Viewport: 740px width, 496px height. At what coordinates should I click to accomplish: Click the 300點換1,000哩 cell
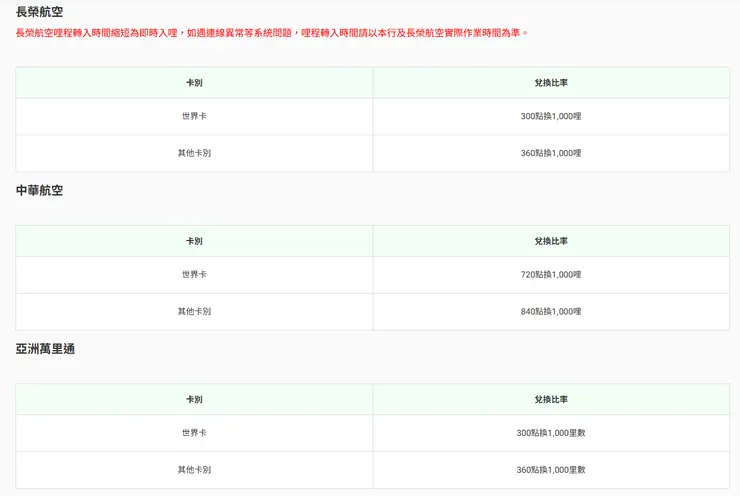tap(551, 116)
